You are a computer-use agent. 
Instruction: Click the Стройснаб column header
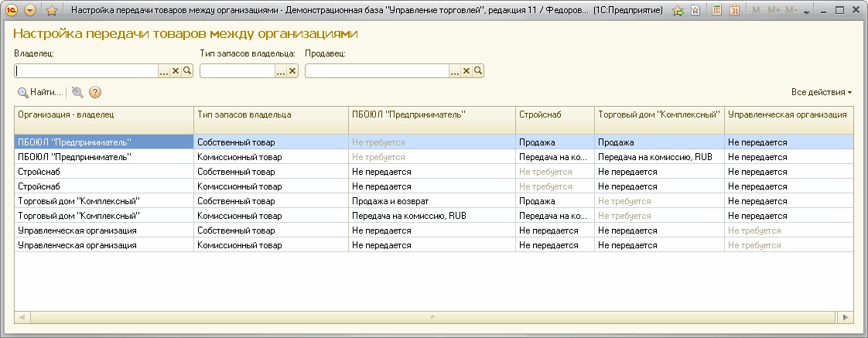pyautogui.click(x=555, y=119)
